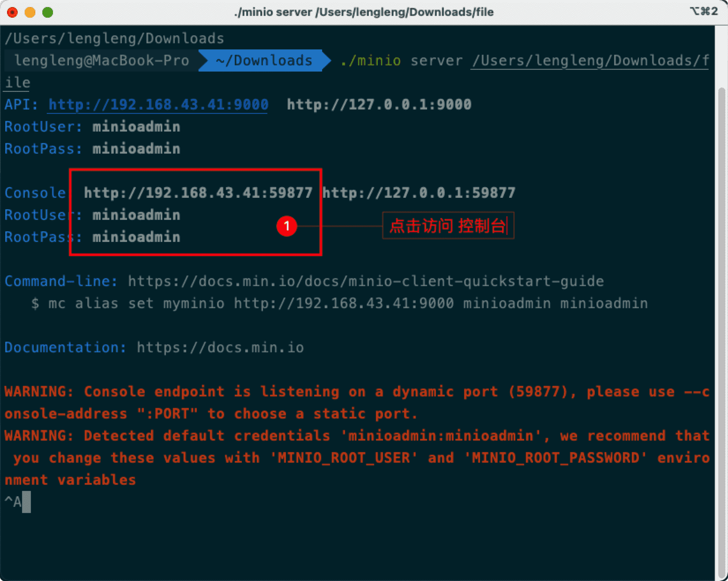728x581 pixels.
Task: Click the 'Command-line:' label
Action: [61, 281]
